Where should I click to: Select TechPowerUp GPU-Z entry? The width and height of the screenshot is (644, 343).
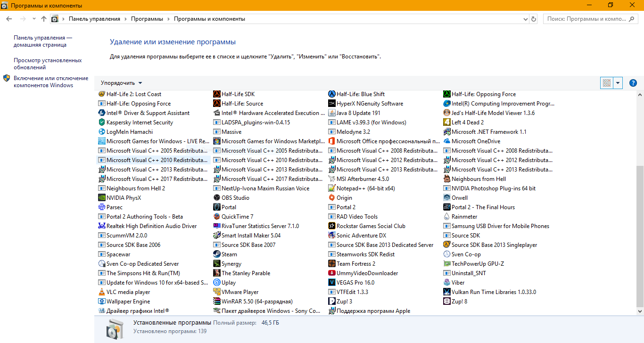(474, 264)
